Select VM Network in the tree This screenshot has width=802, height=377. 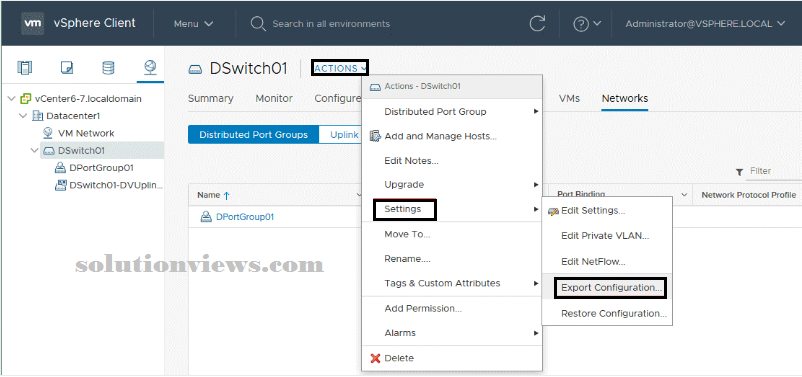coord(86,133)
